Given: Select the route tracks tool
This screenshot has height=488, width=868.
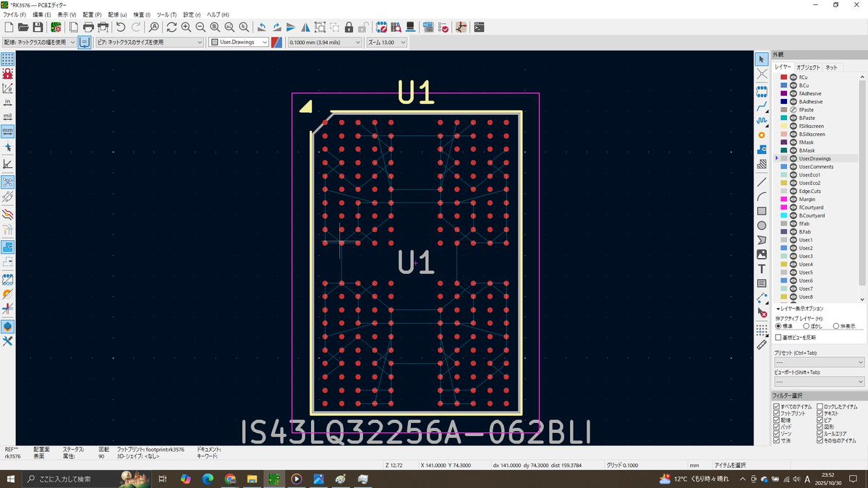Looking at the screenshot, I should (762, 106).
